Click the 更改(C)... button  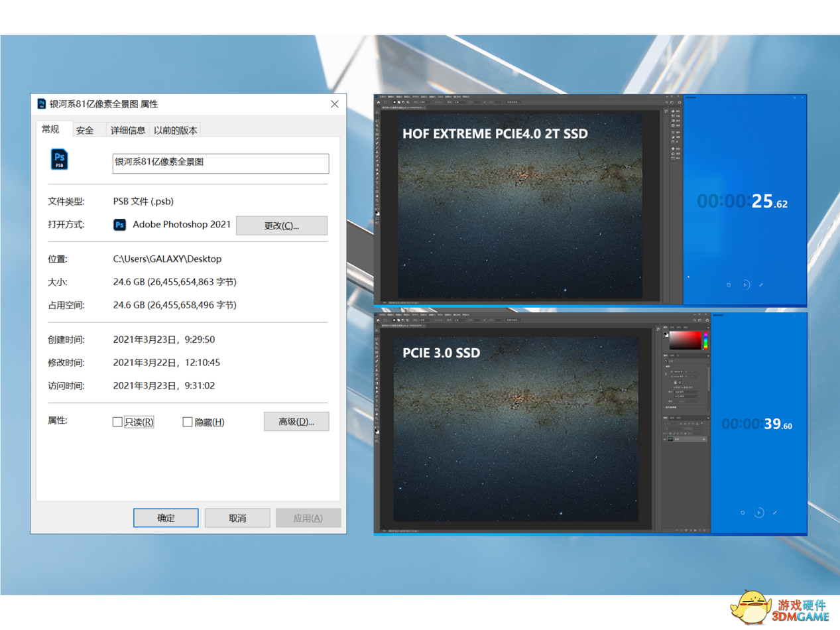tap(282, 225)
